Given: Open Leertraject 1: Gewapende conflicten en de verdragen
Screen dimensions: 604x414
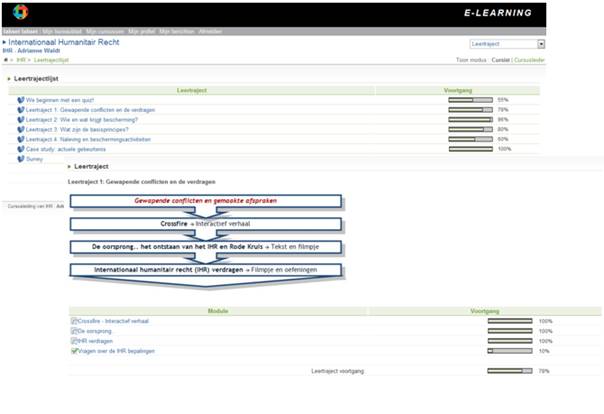Looking at the screenshot, I should coord(91,110).
